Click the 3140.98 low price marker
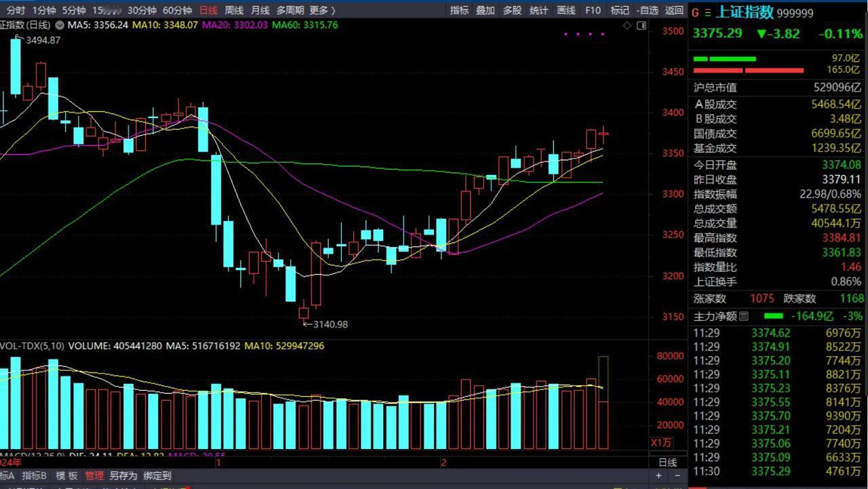The height and width of the screenshot is (489, 868). (330, 324)
